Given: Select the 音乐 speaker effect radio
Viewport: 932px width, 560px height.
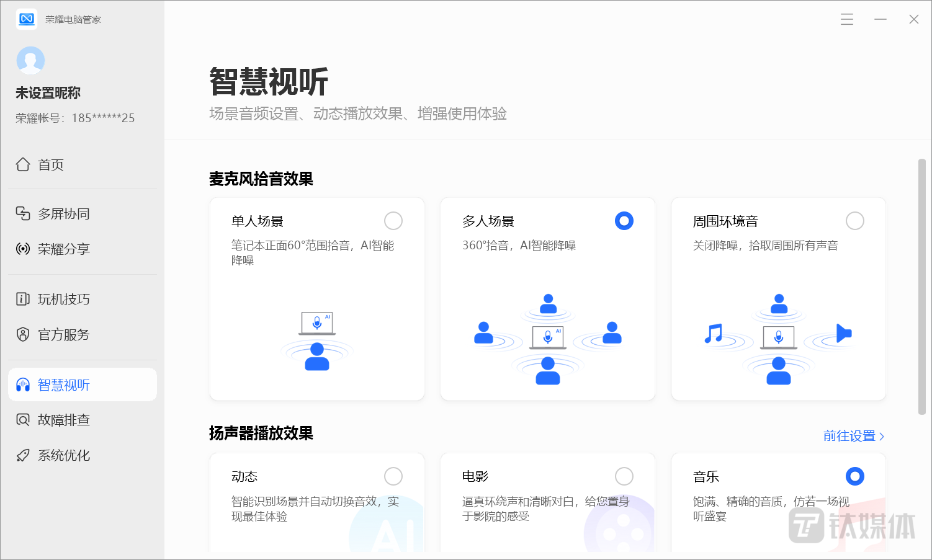Looking at the screenshot, I should click(855, 476).
